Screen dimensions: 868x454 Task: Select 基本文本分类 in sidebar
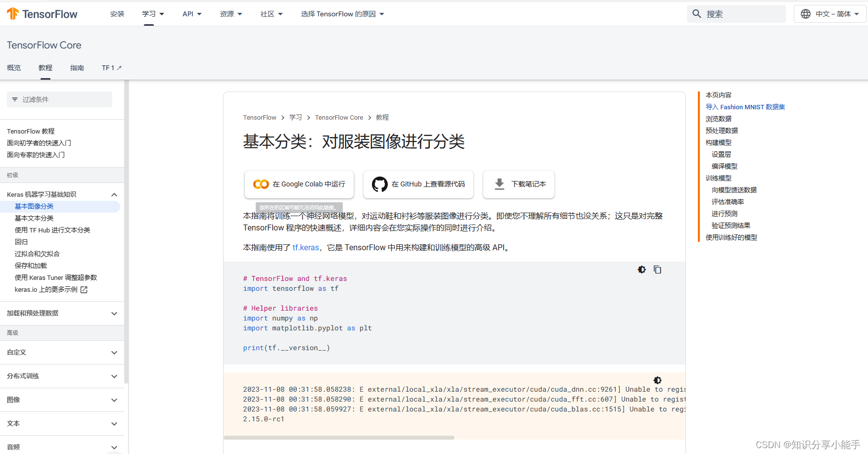[34, 218]
